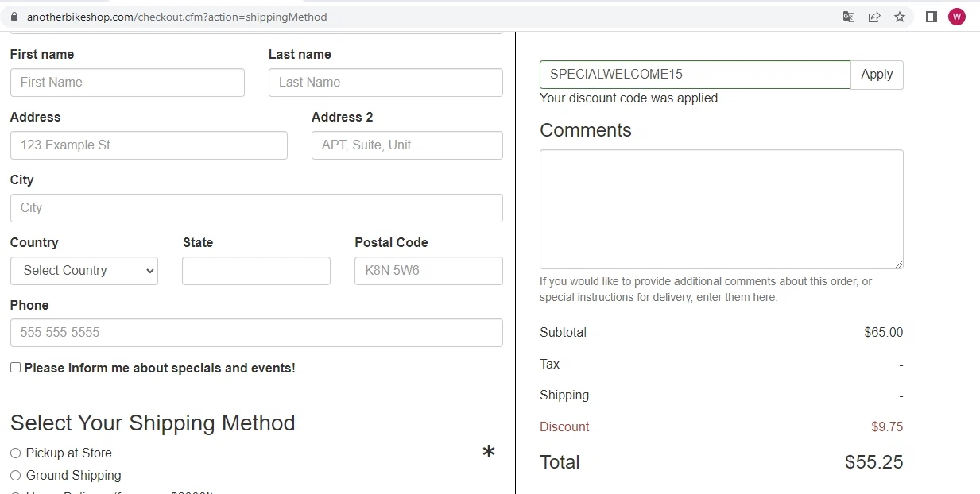Click the checkout URL in address bar
The height and width of the screenshot is (494, 980).
[x=176, y=17]
